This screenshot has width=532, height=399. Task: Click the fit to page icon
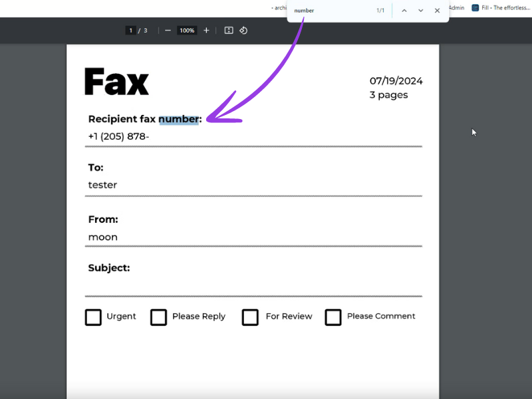coord(229,31)
